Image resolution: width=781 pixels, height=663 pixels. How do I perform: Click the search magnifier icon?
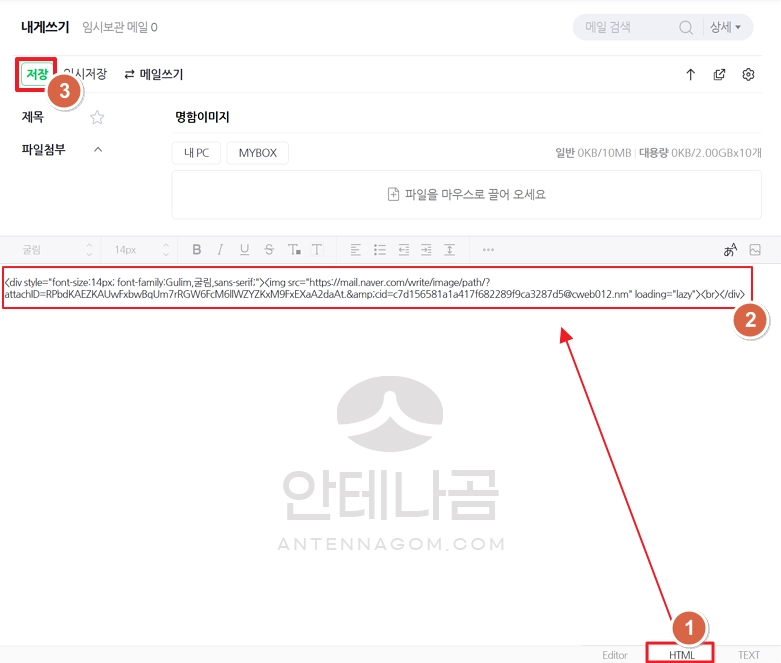(x=686, y=27)
